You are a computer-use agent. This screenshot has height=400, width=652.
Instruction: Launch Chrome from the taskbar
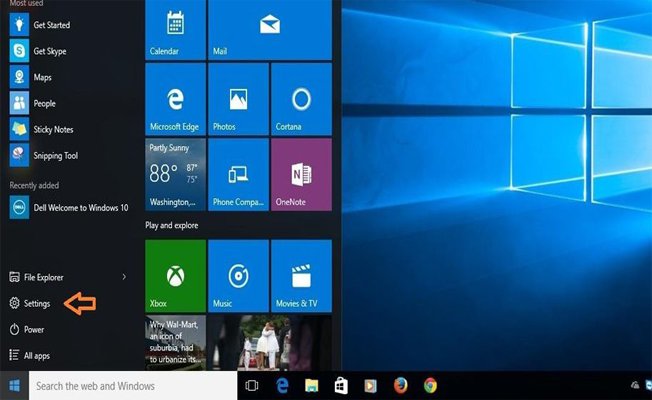(x=430, y=386)
